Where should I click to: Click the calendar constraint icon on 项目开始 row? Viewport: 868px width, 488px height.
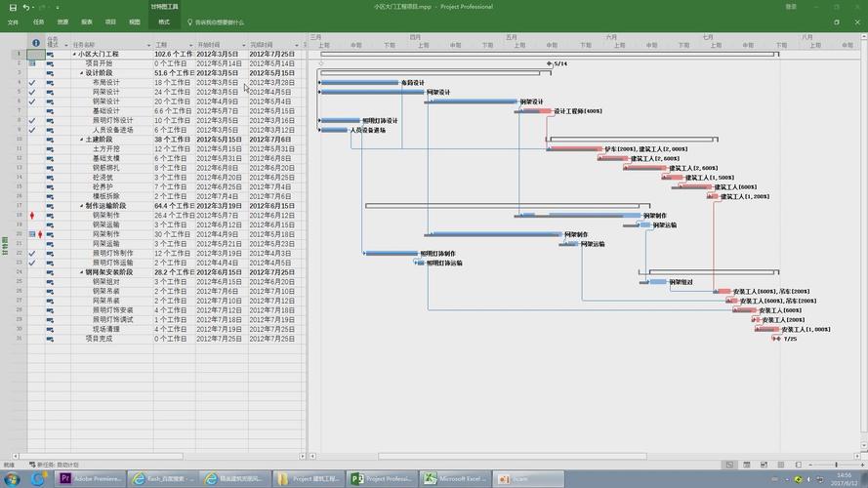[32, 63]
